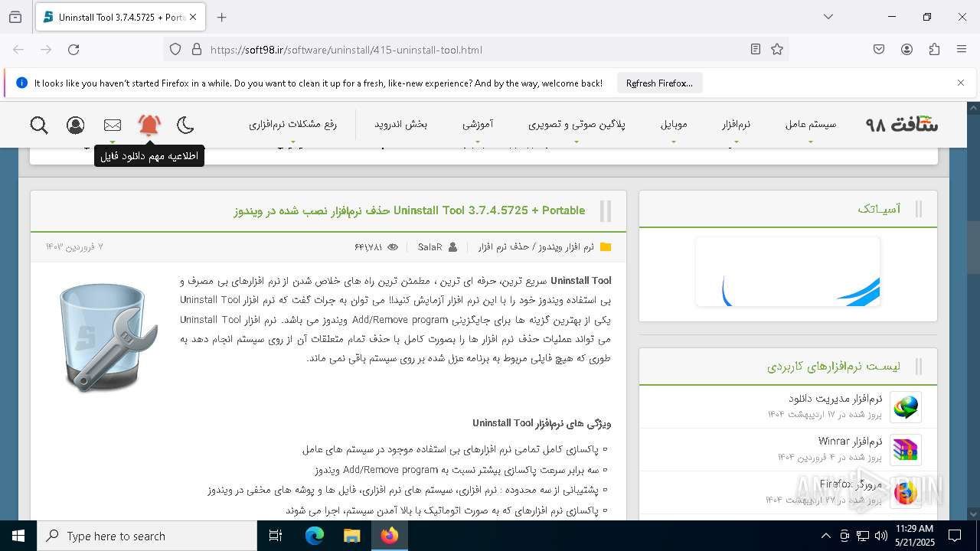Show hidden system tray icons chevron

(x=825, y=536)
